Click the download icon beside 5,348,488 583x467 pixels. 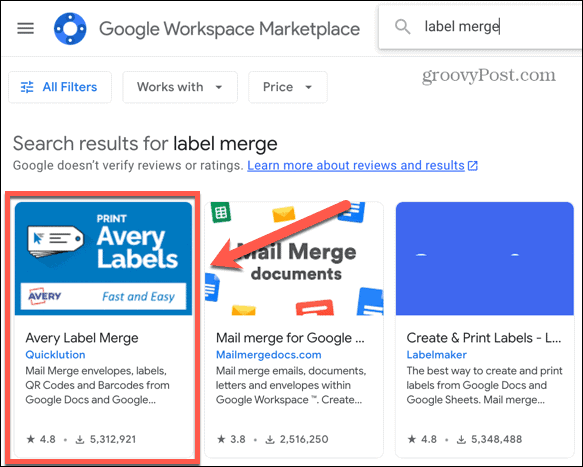pyautogui.click(x=461, y=440)
